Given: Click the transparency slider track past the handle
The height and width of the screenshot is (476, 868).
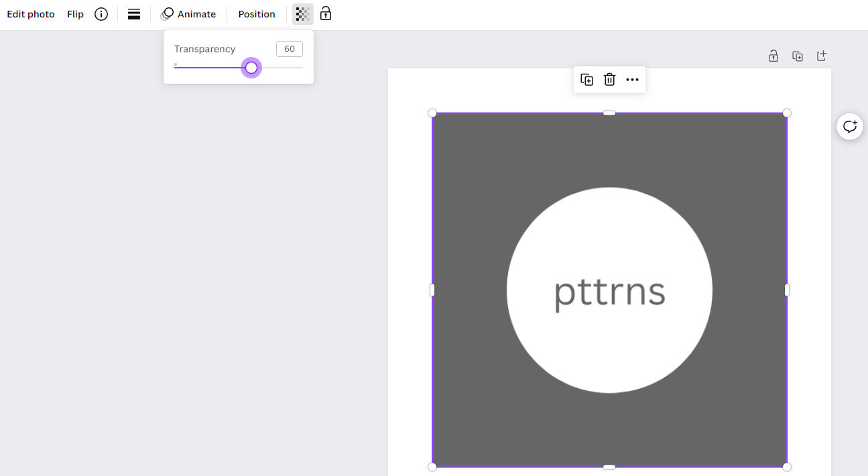Looking at the screenshot, I should coord(282,68).
